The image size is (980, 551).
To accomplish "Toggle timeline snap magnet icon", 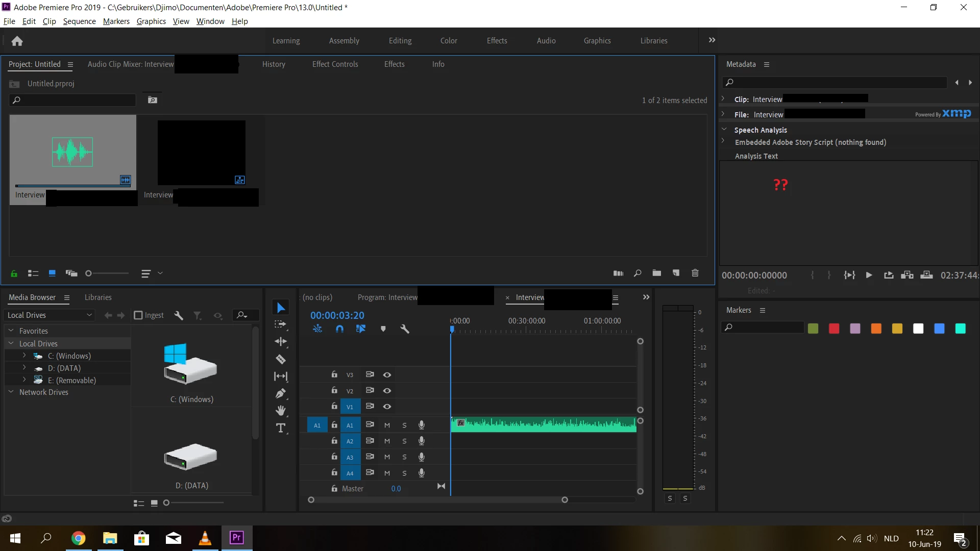I will (339, 329).
